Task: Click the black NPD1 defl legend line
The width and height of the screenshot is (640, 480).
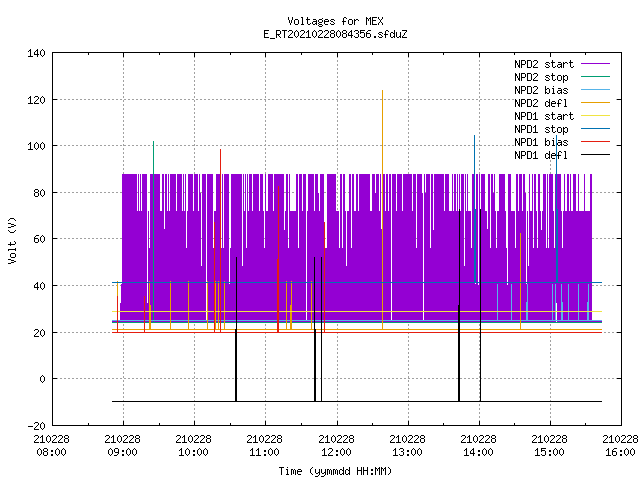Action: click(596, 155)
